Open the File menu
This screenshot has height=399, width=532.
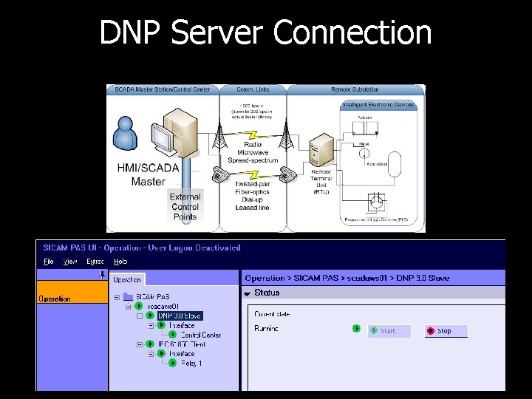[x=49, y=262]
